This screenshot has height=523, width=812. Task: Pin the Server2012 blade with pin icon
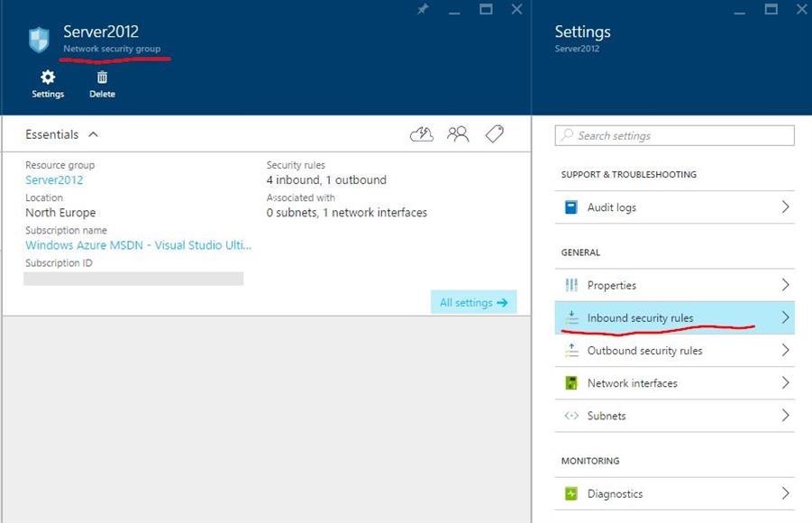click(424, 9)
